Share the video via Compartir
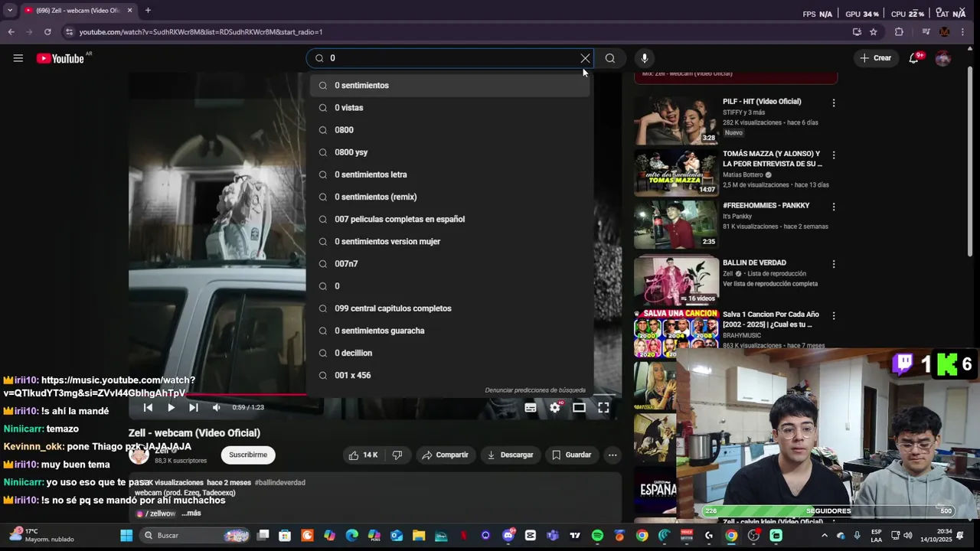Image resolution: width=980 pixels, height=551 pixels. [445, 455]
